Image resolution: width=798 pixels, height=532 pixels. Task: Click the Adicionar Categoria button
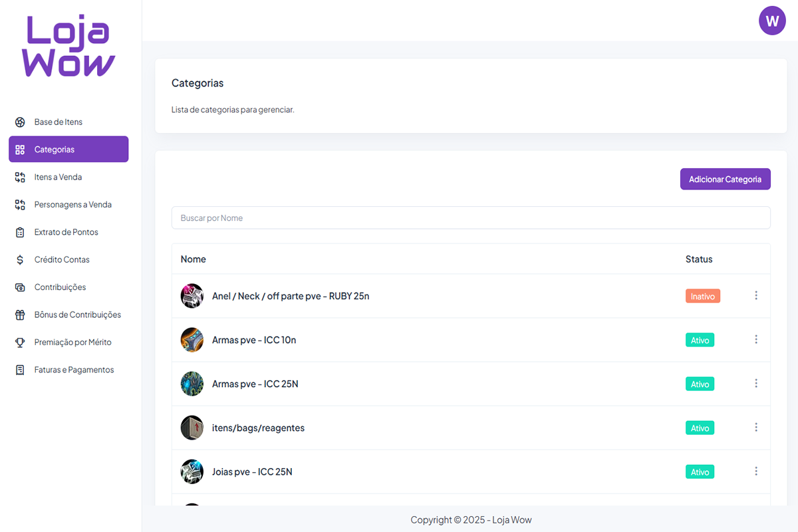pos(725,180)
